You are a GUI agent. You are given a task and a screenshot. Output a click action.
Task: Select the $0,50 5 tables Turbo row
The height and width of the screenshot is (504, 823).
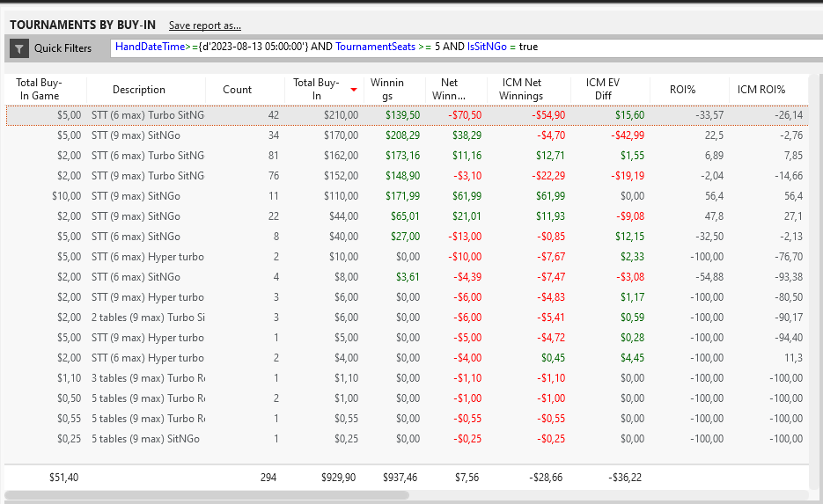[407, 398]
